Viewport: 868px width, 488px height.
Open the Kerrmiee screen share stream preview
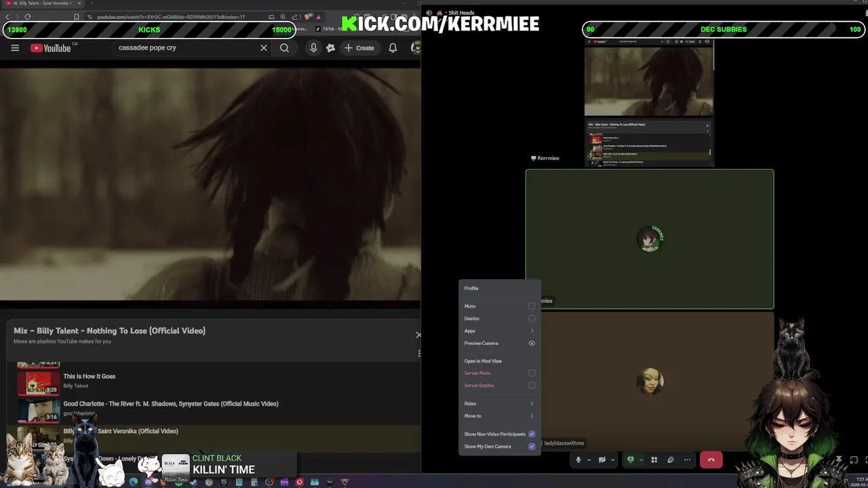pyautogui.click(x=649, y=102)
